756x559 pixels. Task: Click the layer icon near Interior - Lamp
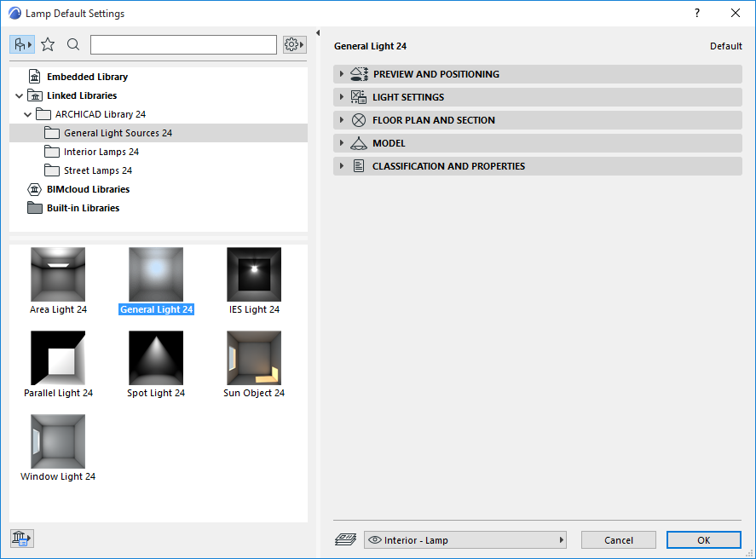[346, 539]
